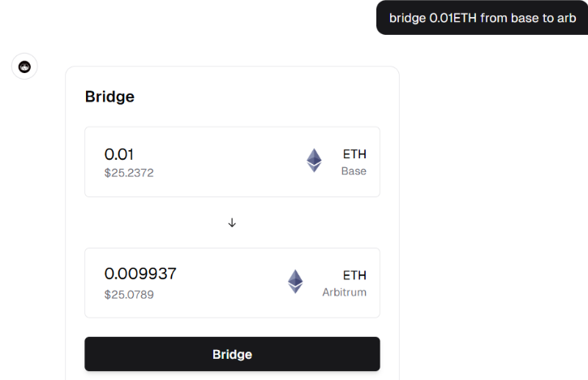The width and height of the screenshot is (588, 380).
Task: Click "0.01ETH" in the chat message
Action: 453,18
